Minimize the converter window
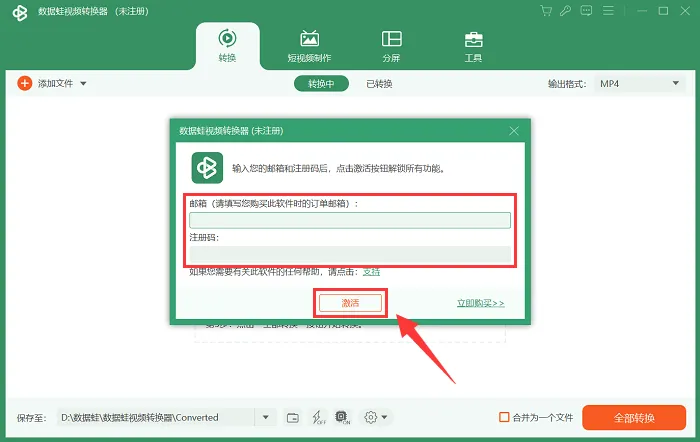The image size is (700, 442). coord(642,11)
